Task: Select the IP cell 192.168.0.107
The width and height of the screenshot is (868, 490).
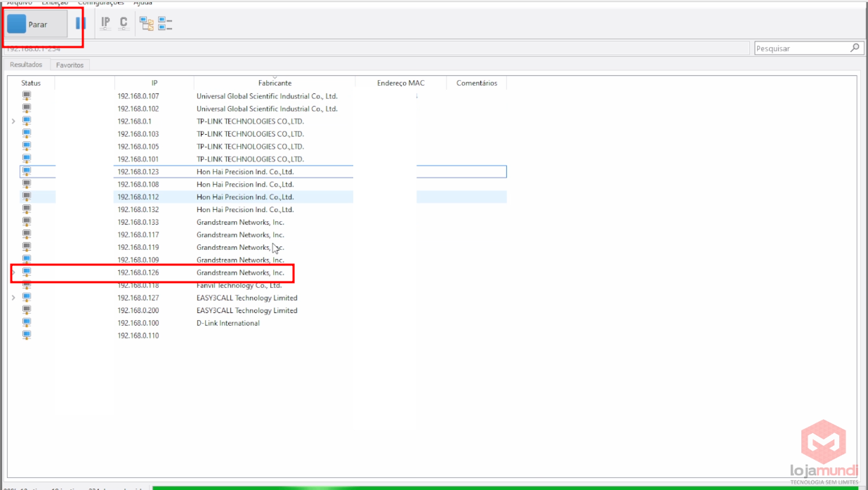Action: (138, 96)
